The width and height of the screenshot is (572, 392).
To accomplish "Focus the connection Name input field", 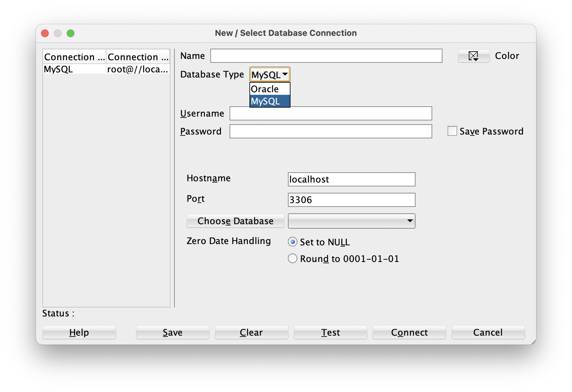I will (326, 56).
